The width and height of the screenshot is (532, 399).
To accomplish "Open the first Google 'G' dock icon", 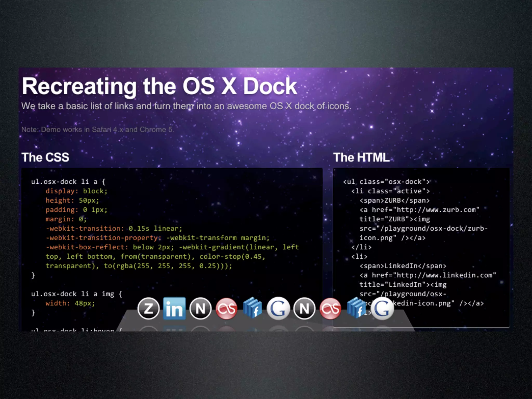I will [x=278, y=308].
